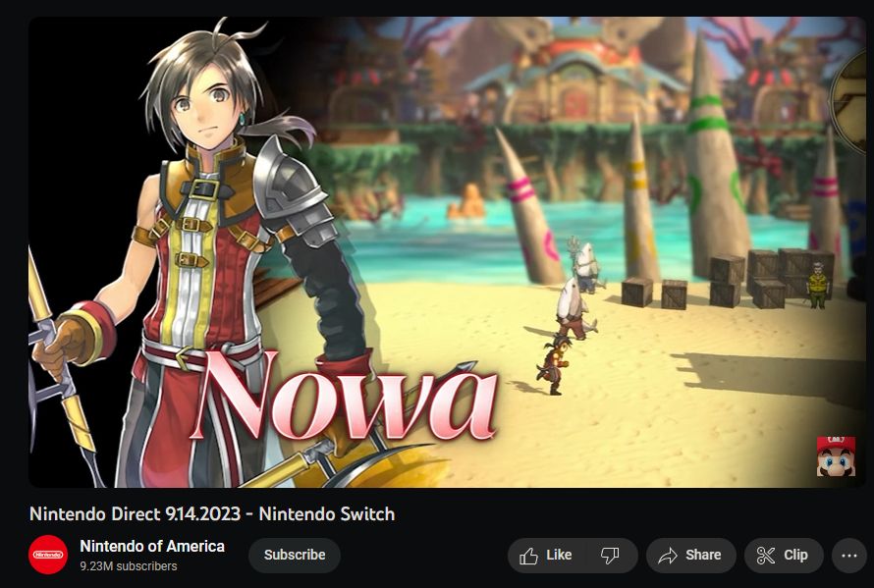Click the circular minimap at the video's right edge
The width and height of the screenshot is (874, 588).
pos(848,99)
